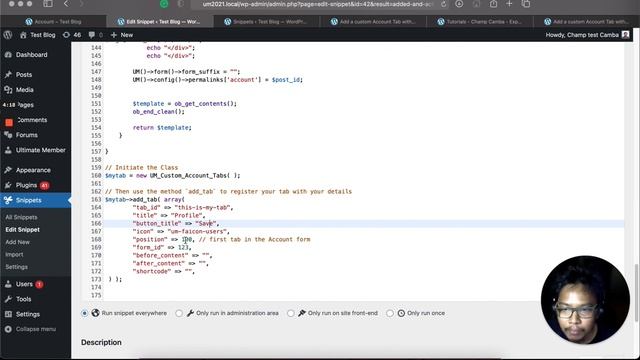Viewport: 640px width, 360px height.
Task: Click the browser address bar
Action: [318, 4]
